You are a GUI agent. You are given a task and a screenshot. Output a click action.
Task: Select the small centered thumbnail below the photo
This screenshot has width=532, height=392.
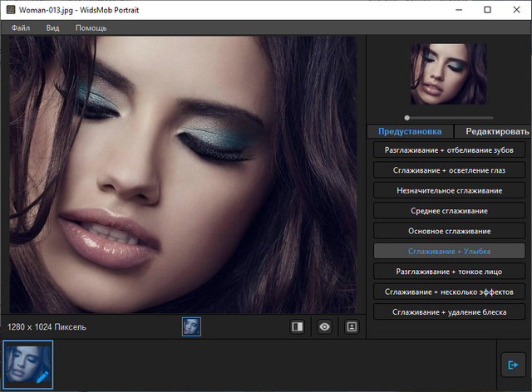[x=191, y=327]
